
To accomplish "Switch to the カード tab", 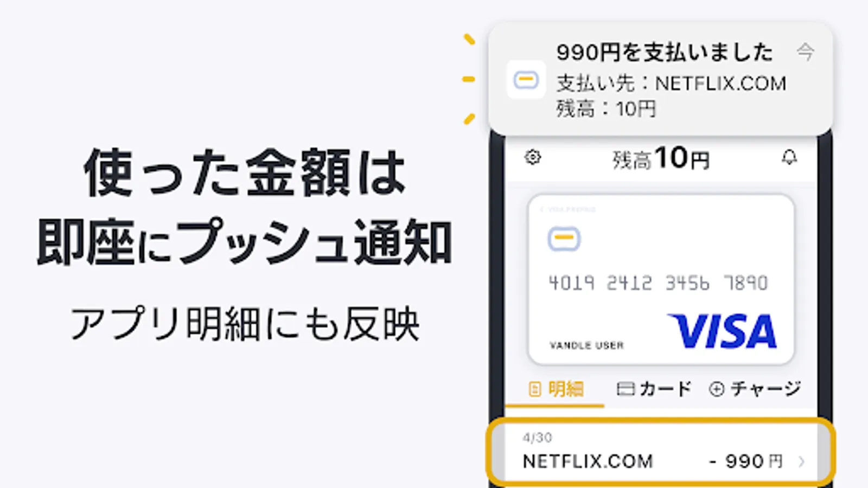I will [x=654, y=389].
